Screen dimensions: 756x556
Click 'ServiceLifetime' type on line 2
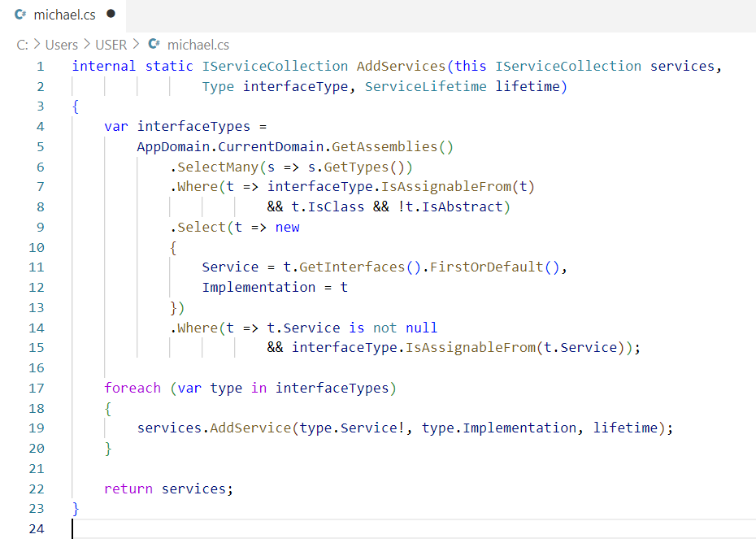[426, 86]
